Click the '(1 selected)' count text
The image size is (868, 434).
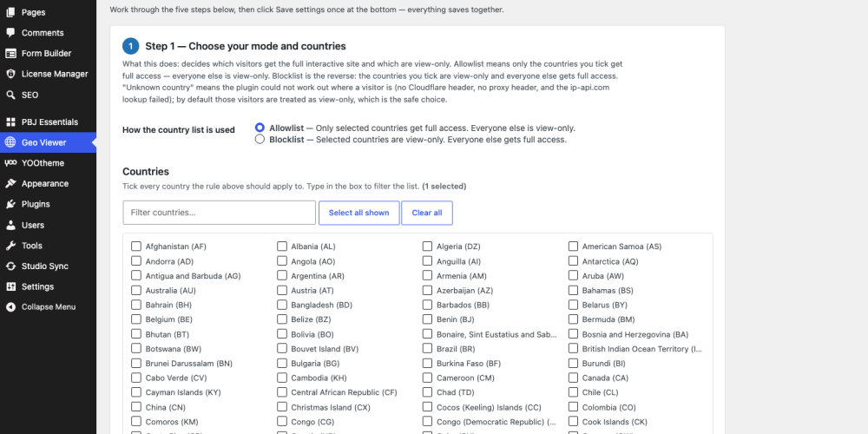pyautogui.click(x=444, y=187)
